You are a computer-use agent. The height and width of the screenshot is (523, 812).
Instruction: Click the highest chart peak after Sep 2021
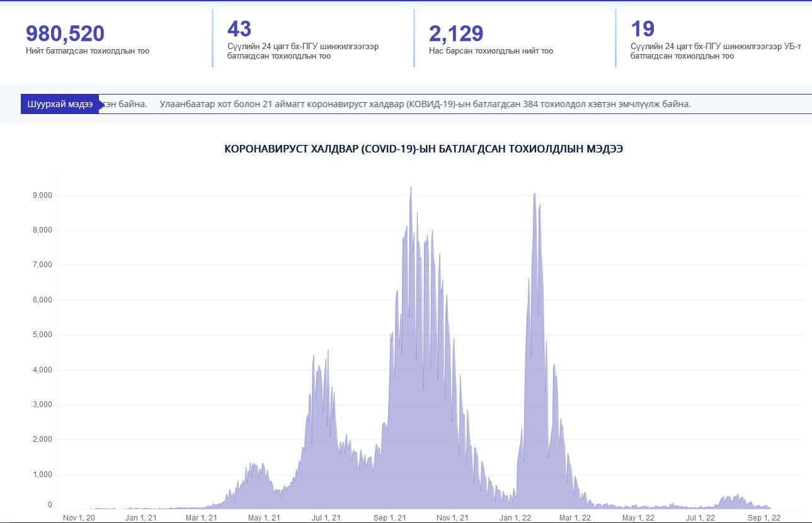411,188
